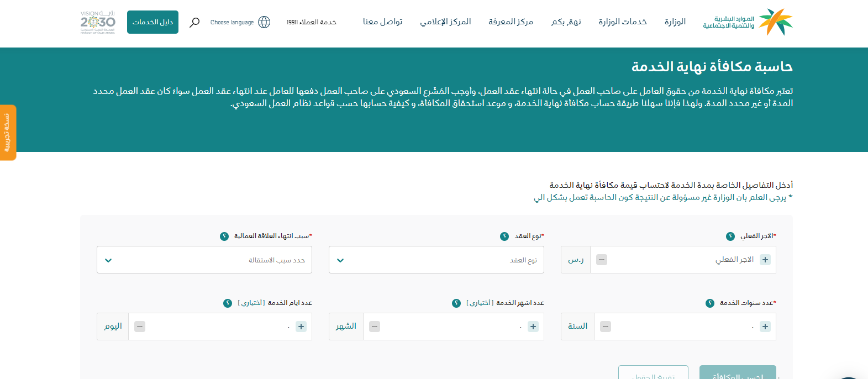This screenshot has height=379, width=868.
Task: Decrease service years with minus button
Action: pyautogui.click(x=606, y=327)
